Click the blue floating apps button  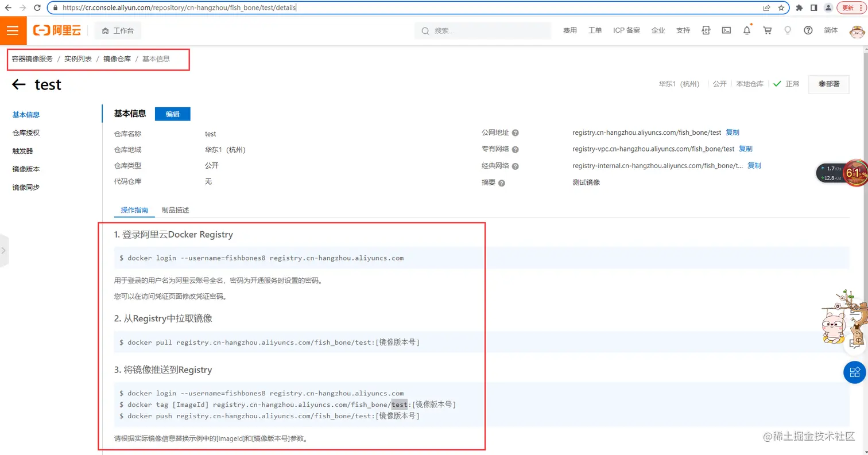[x=855, y=372]
